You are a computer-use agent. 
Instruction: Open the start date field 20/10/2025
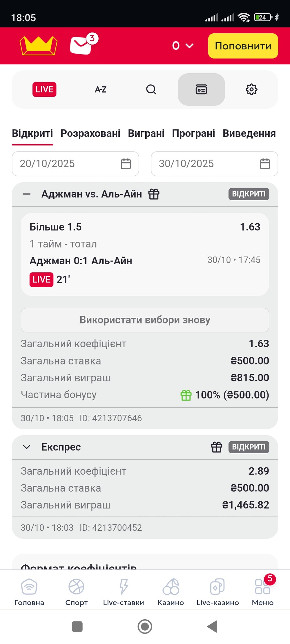pos(75,164)
